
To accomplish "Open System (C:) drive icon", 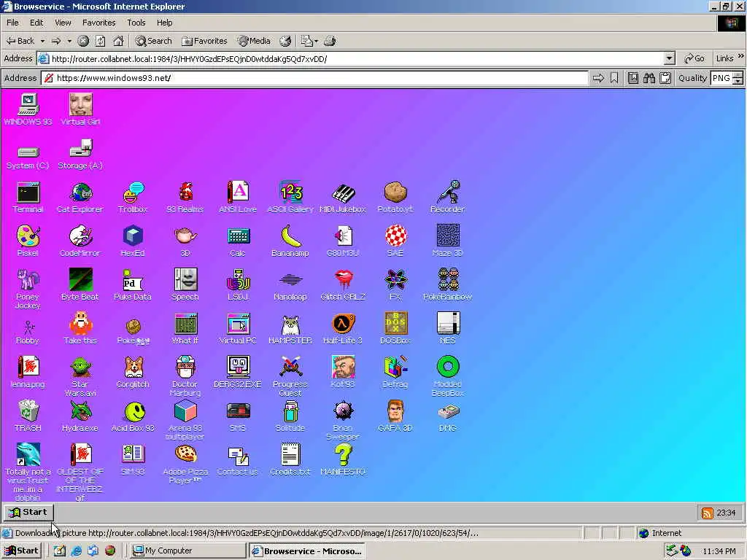I will pyautogui.click(x=28, y=157).
